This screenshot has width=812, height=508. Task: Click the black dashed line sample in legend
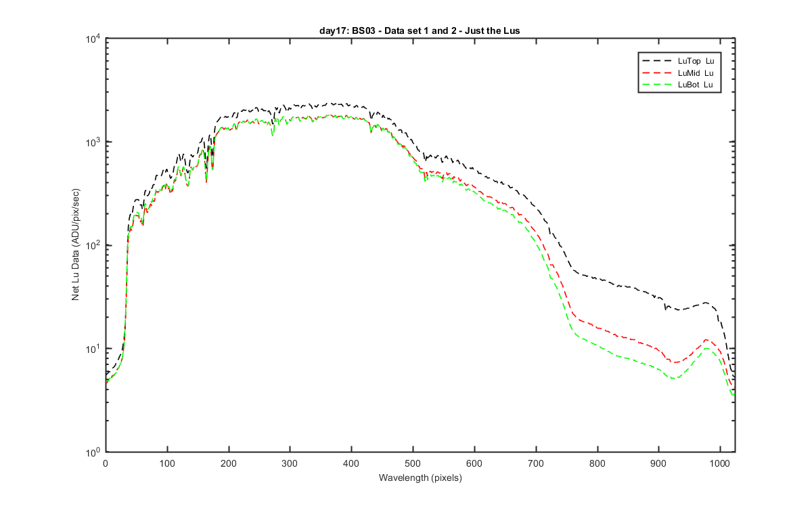point(657,60)
